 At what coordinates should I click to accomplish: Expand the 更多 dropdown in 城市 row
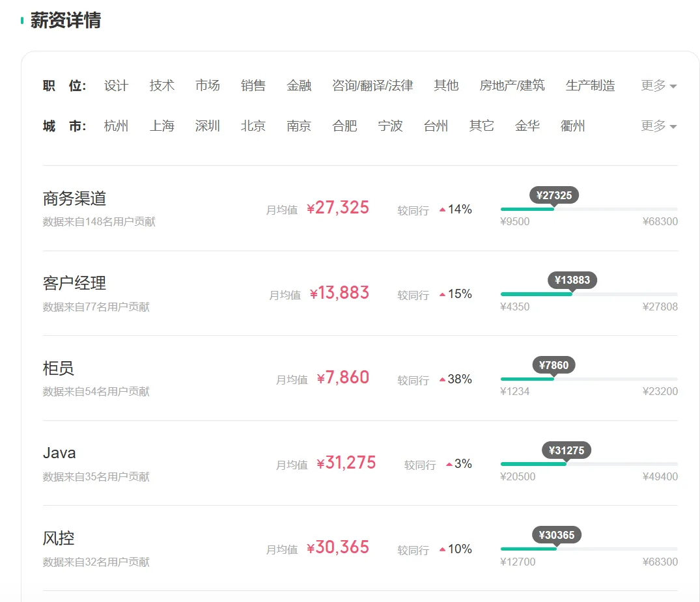[x=658, y=126]
